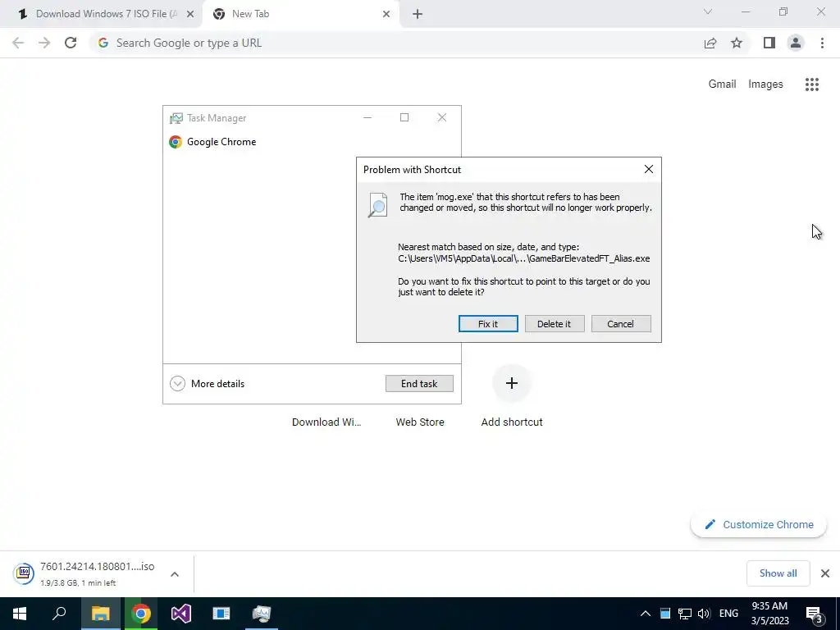
Task: Close the New Tab tab
Action: (386, 15)
